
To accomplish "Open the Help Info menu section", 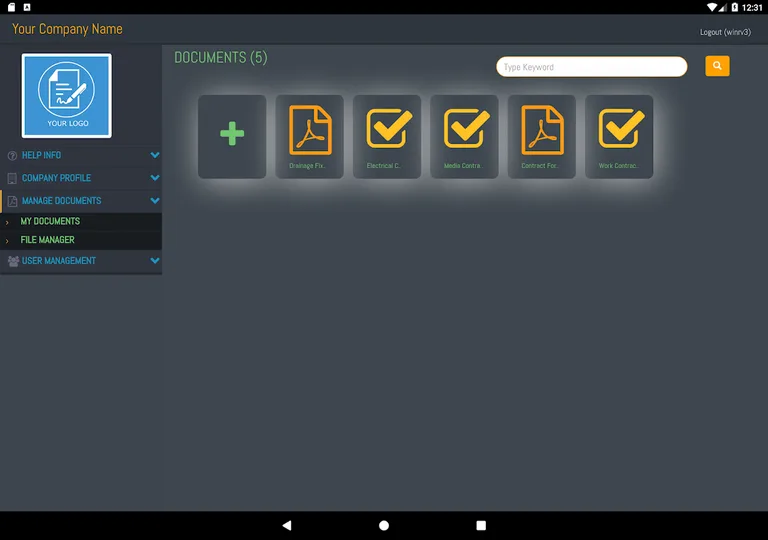I will [81, 155].
